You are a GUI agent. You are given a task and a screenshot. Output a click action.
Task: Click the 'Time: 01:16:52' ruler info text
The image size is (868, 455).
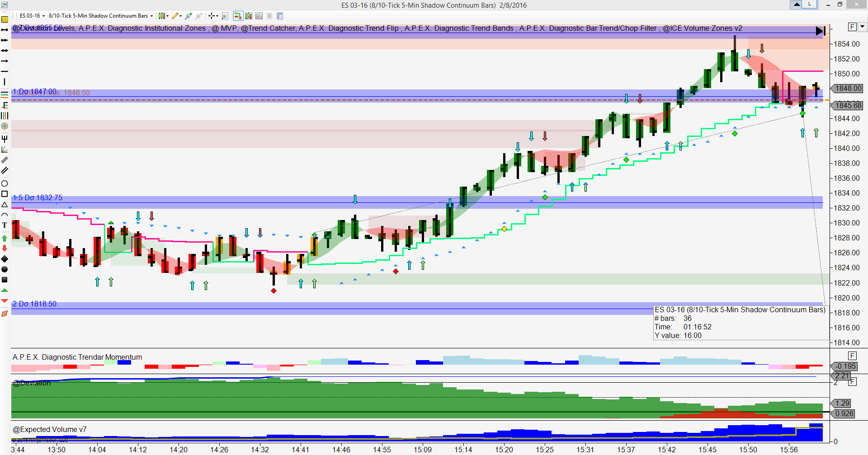click(683, 327)
